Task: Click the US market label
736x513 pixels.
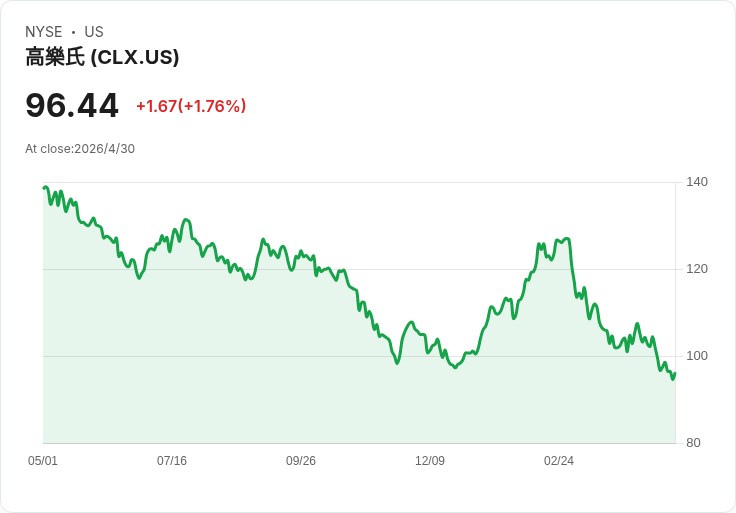Action: (94, 32)
